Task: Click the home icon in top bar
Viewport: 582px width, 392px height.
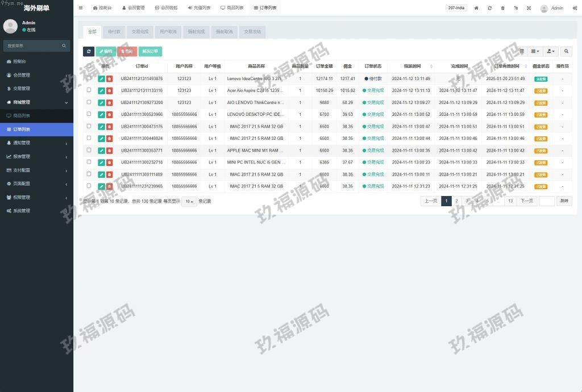Action: [476, 8]
